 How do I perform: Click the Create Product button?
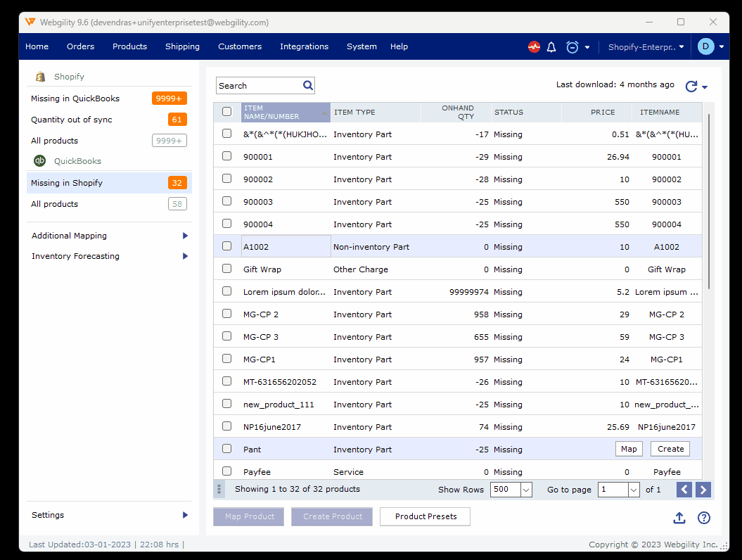click(332, 516)
